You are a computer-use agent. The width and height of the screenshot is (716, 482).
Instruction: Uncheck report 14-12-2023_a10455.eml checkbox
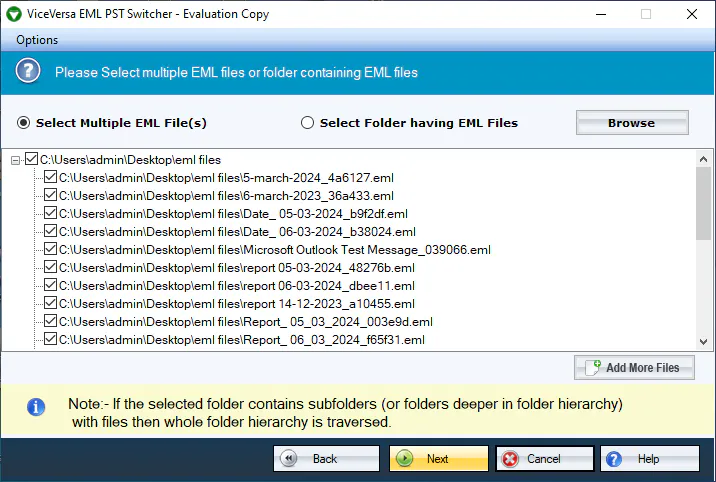pos(50,303)
